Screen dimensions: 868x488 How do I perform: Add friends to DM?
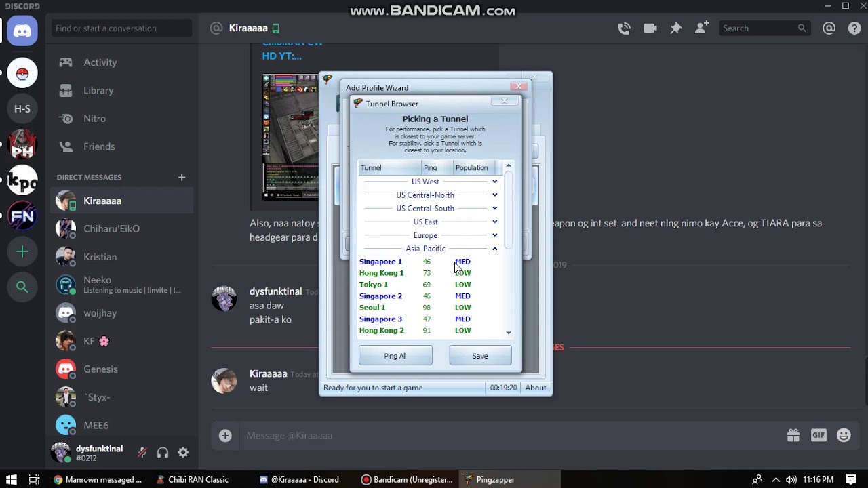tap(702, 28)
